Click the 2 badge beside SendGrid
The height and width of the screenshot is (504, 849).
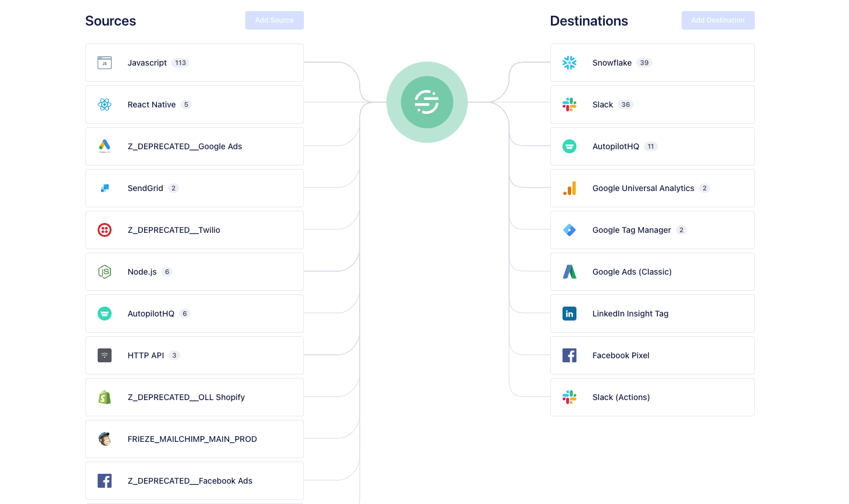pyautogui.click(x=173, y=188)
